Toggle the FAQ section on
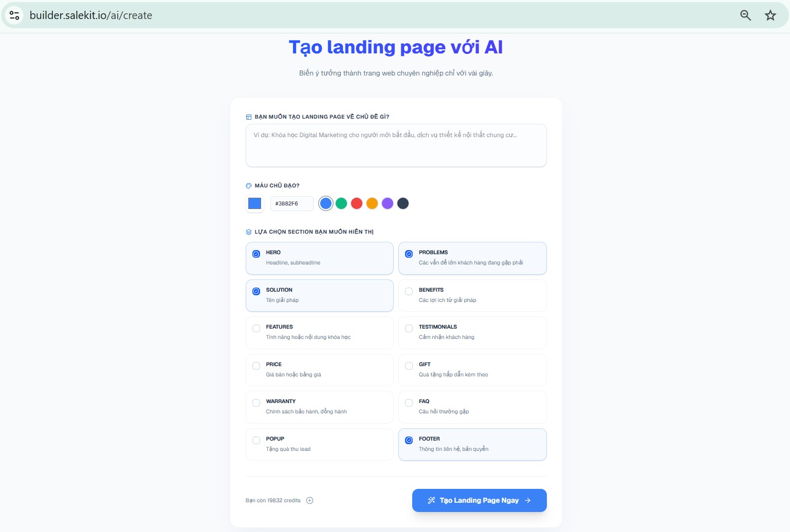790x532 pixels. pyautogui.click(x=409, y=403)
